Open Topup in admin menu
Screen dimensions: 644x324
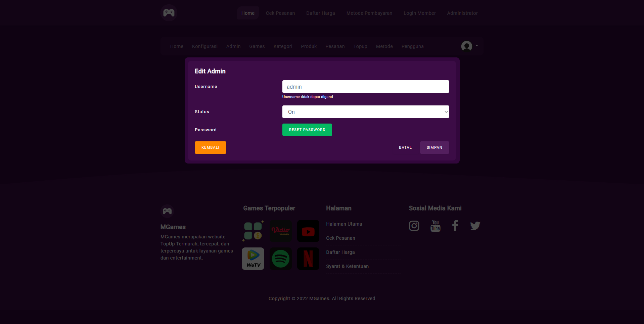(x=360, y=46)
